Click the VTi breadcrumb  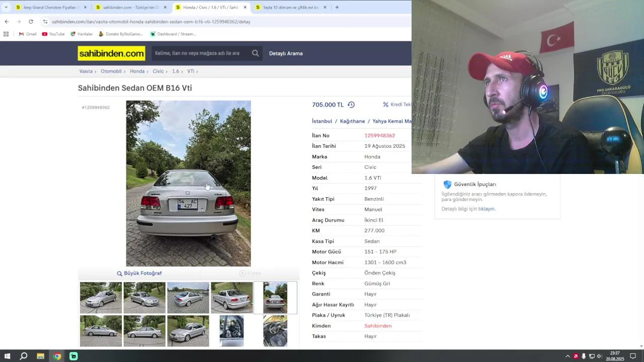pyautogui.click(x=191, y=71)
